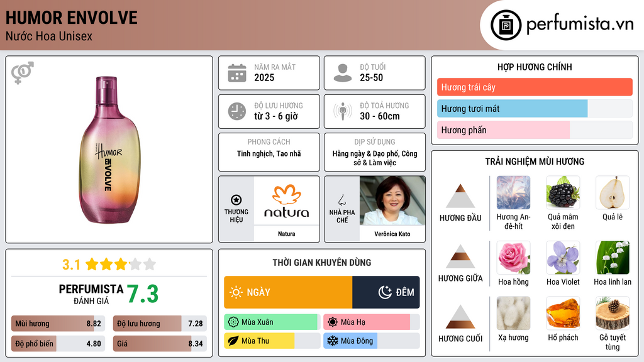Screen dimensions: 644x362
Task: Click the orange Ngày daytime segment
Action: [x=288, y=292]
